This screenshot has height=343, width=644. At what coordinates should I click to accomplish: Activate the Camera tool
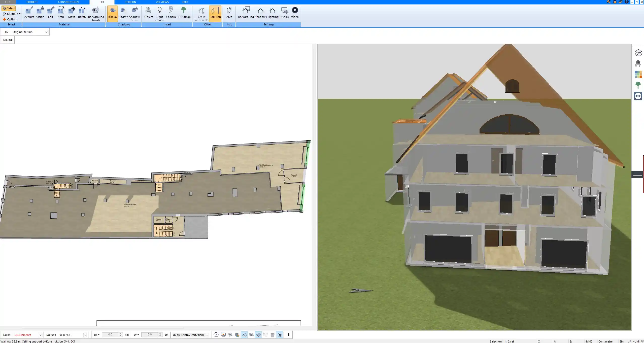click(171, 12)
